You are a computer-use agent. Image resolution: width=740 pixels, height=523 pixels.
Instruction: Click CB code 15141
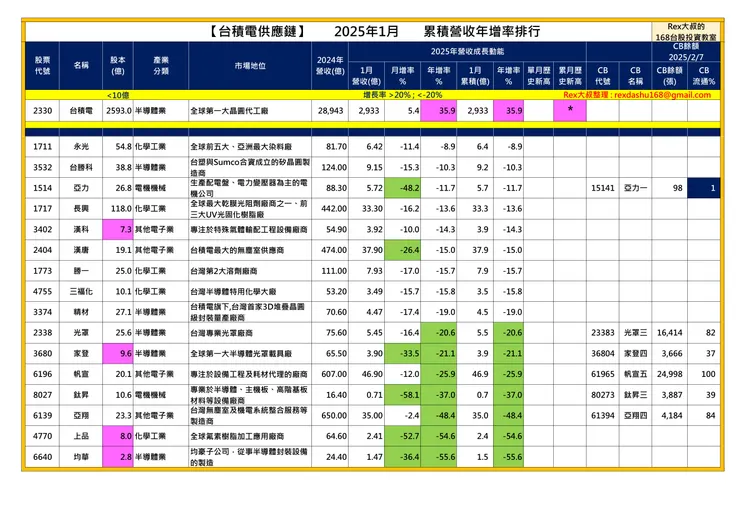[x=603, y=188]
